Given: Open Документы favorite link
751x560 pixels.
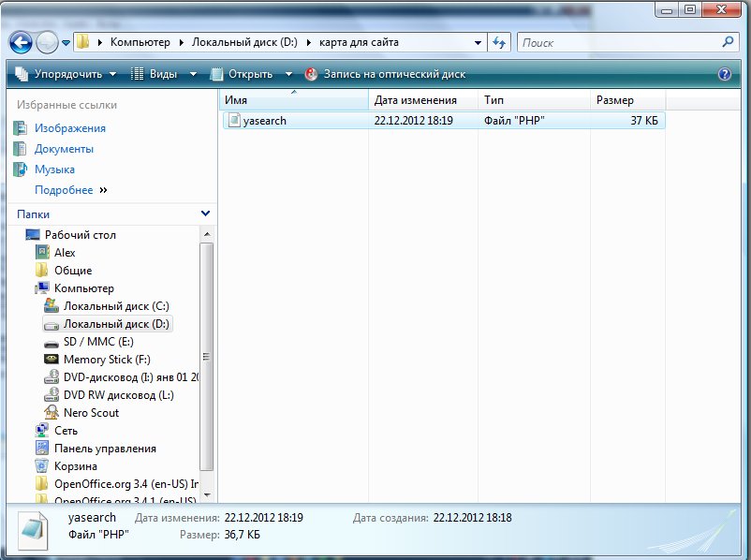Looking at the screenshot, I should pos(64,149).
